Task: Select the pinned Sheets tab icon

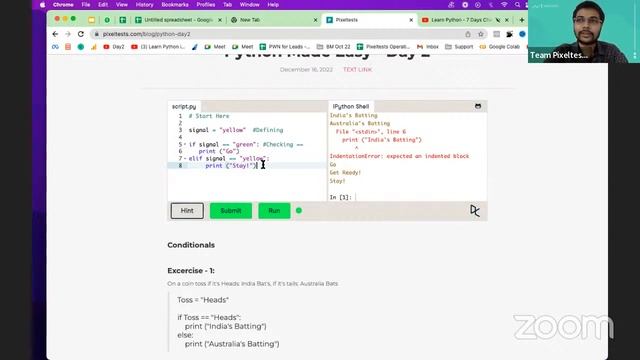Action: [x=122, y=20]
